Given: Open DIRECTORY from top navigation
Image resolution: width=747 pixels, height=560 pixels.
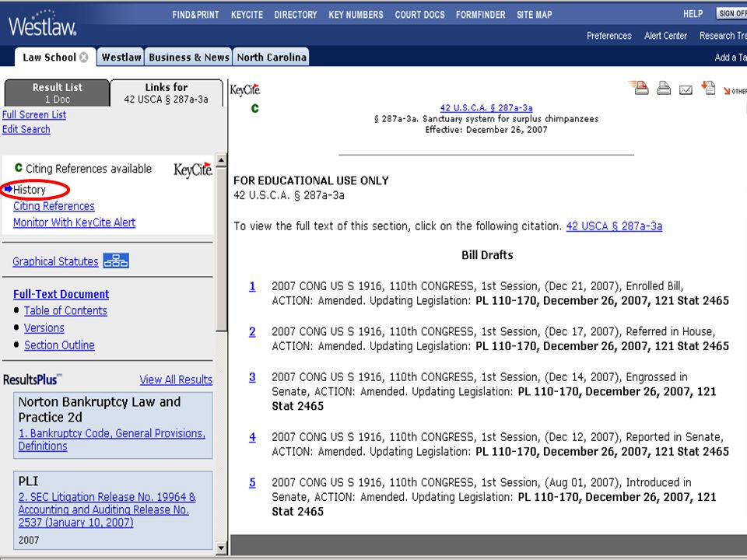Looking at the screenshot, I should 296,15.
